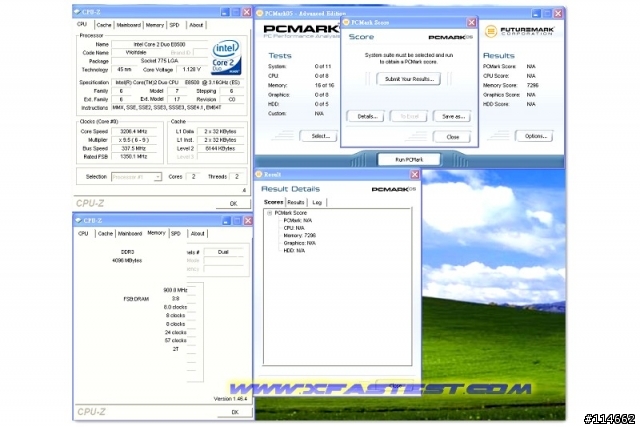
Task: Click the Run PCMark button
Action: pyautogui.click(x=409, y=159)
